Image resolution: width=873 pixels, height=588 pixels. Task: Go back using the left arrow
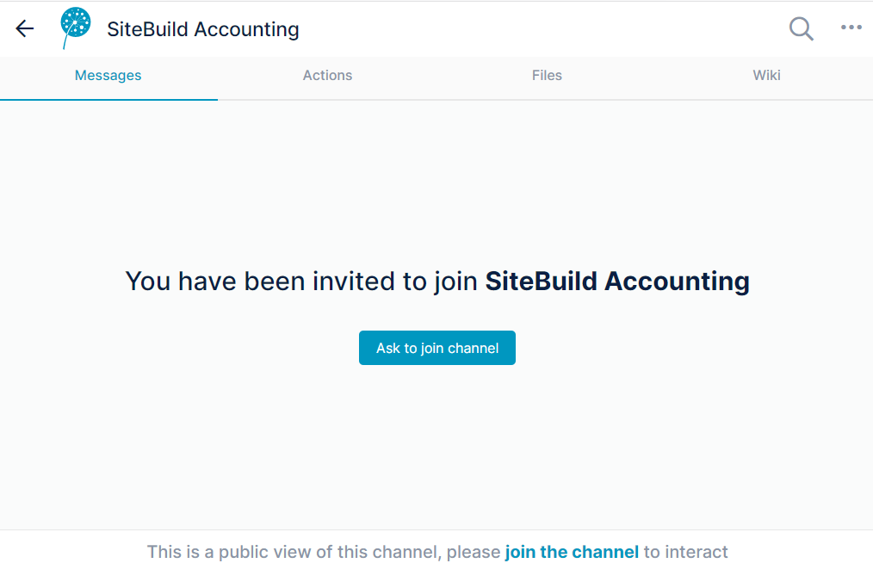(24, 28)
